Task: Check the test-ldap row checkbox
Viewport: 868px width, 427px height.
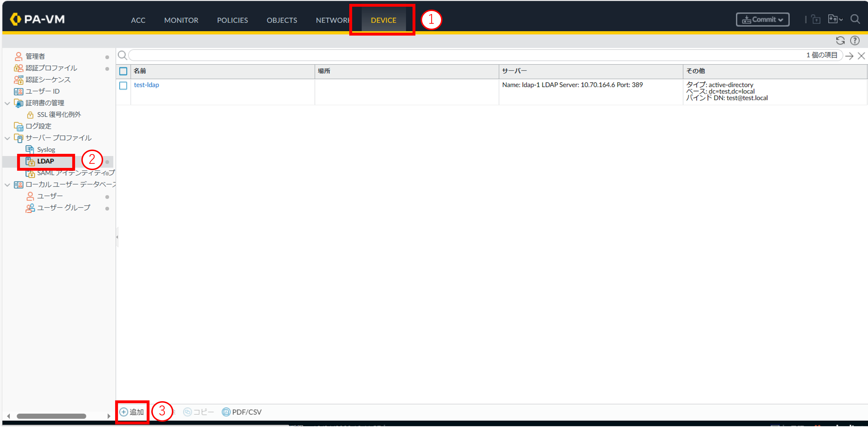Action: pyautogui.click(x=123, y=86)
